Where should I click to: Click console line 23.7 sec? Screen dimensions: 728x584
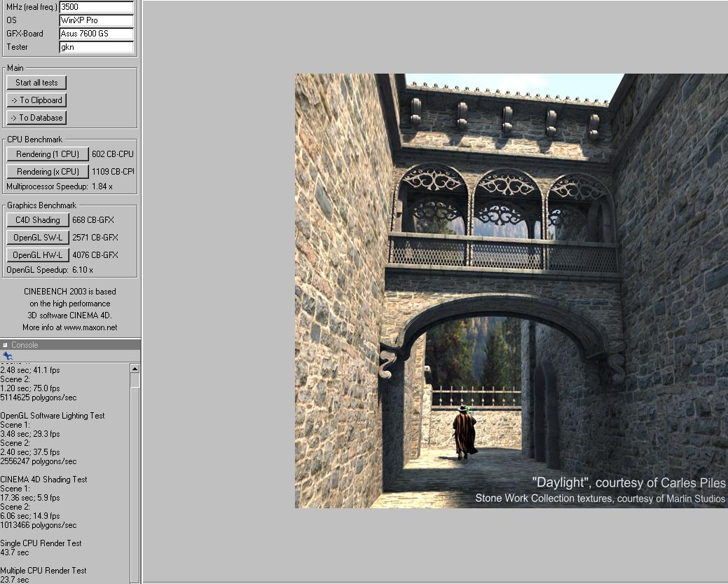[x=15, y=579]
